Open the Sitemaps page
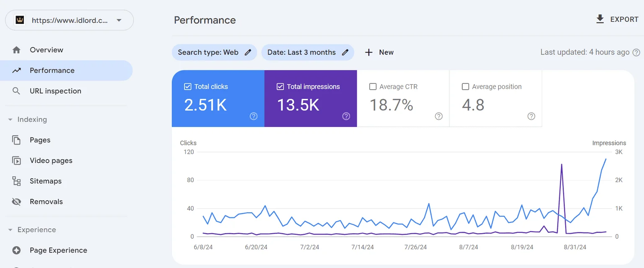Screen dimensions: 644x268 (x=45, y=181)
